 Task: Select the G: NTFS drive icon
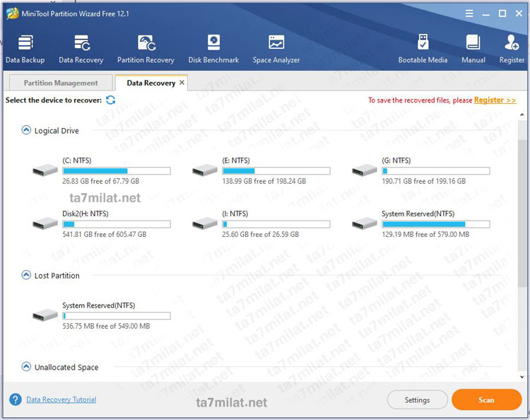[x=365, y=170]
